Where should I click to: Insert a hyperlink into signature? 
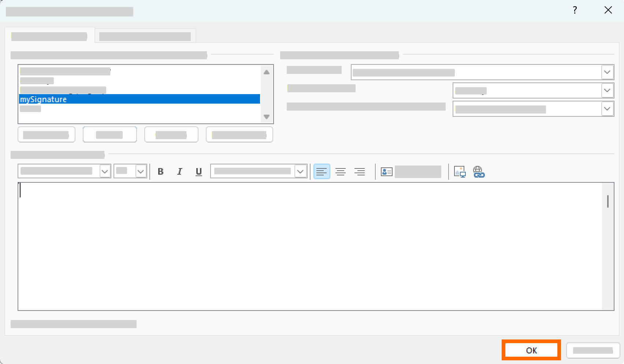pyautogui.click(x=479, y=171)
